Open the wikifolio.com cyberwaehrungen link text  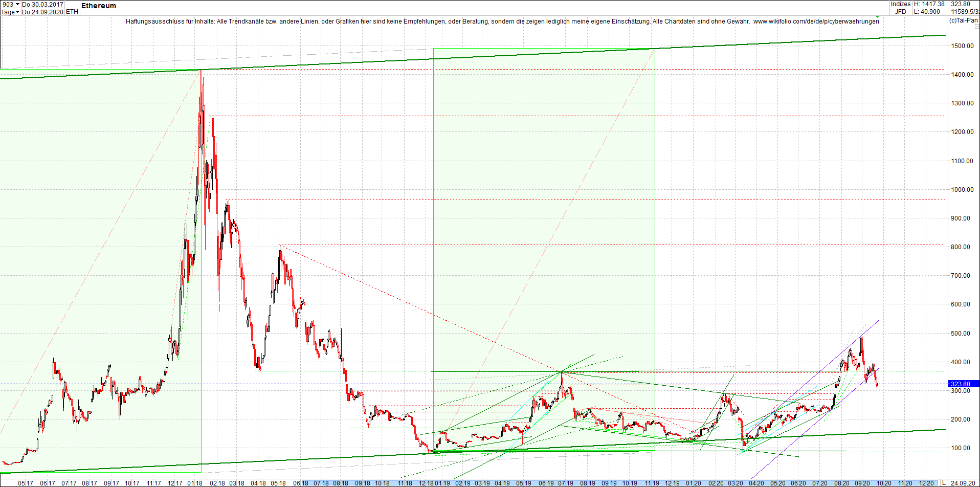pyautogui.click(x=816, y=21)
